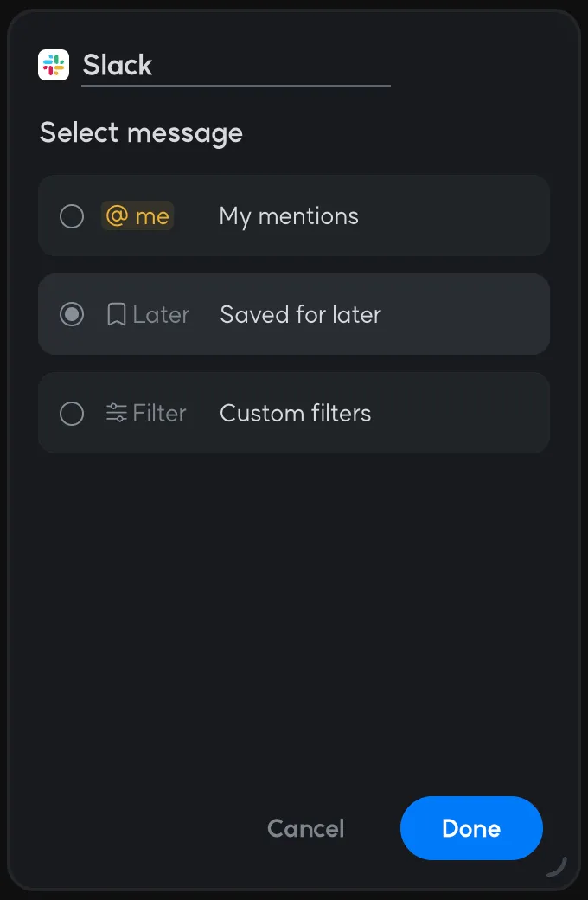The height and width of the screenshot is (900, 588).
Task: Click the My mentions label text
Action: pyautogui.click(x=289, y=215)
